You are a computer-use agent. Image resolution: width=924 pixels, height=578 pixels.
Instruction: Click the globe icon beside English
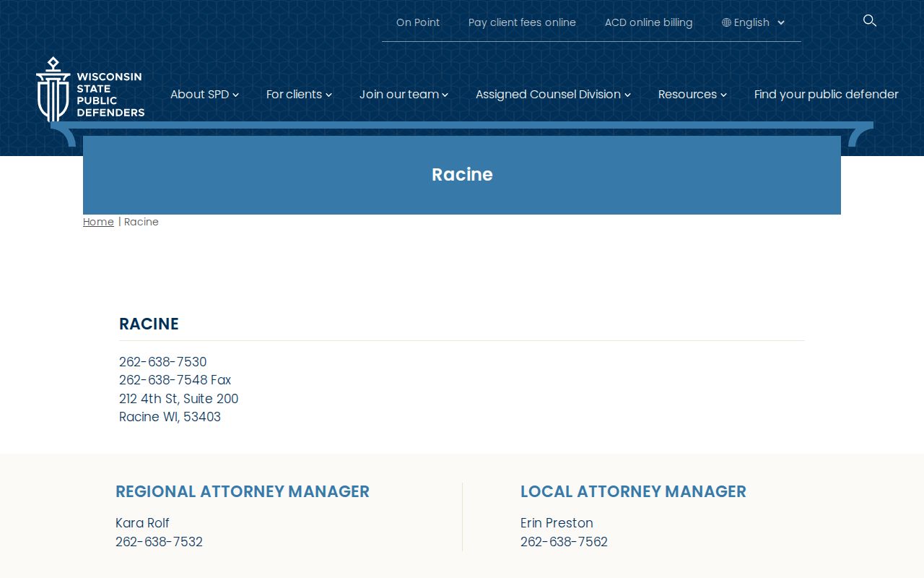point(726,22)
